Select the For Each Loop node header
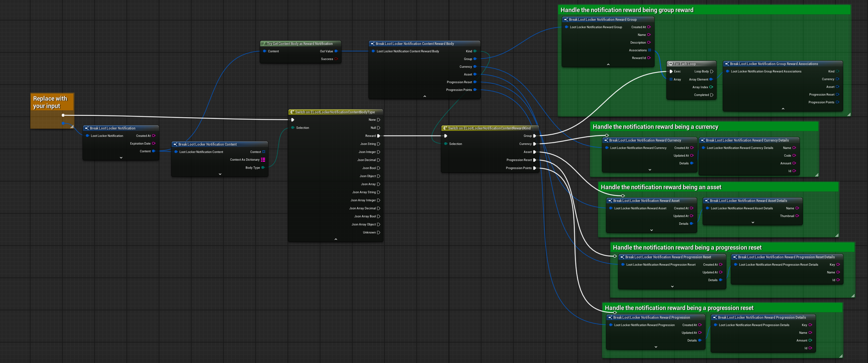Viewport: 868px width, 363px height. coord(684,64)
